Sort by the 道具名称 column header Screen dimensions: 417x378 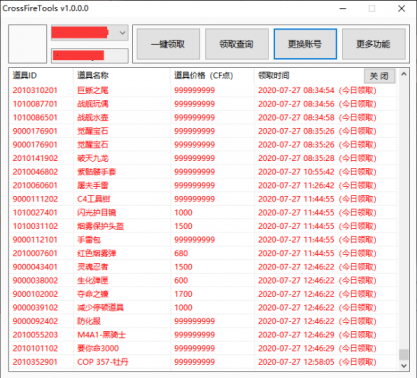click(x=93, y=76)
